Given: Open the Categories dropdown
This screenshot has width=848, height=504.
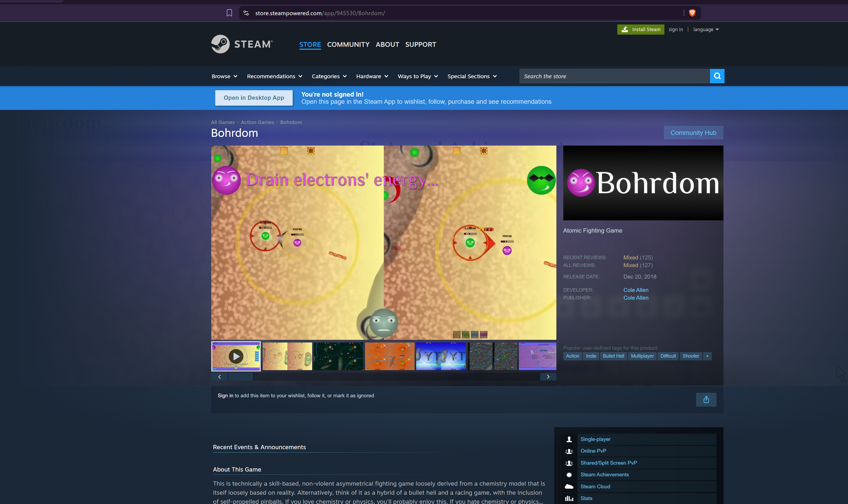Looking at the screenshot, I should pos(329,76).
